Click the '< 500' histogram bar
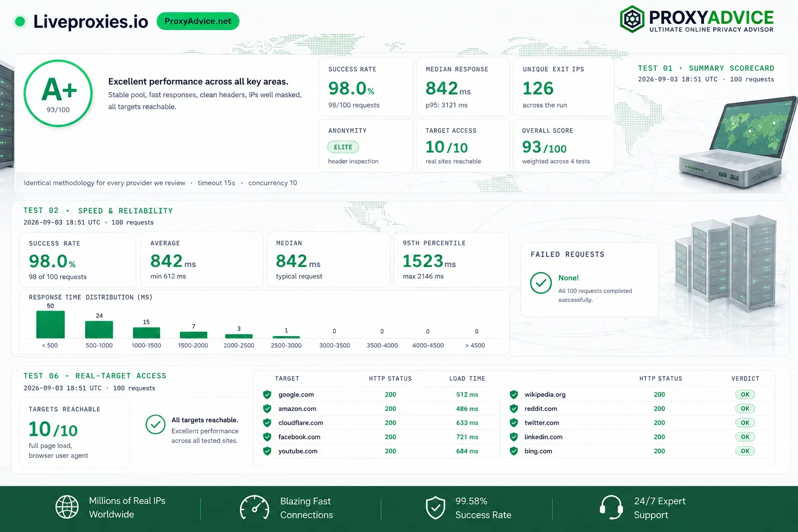798x532 pixels. click(50, 325)
